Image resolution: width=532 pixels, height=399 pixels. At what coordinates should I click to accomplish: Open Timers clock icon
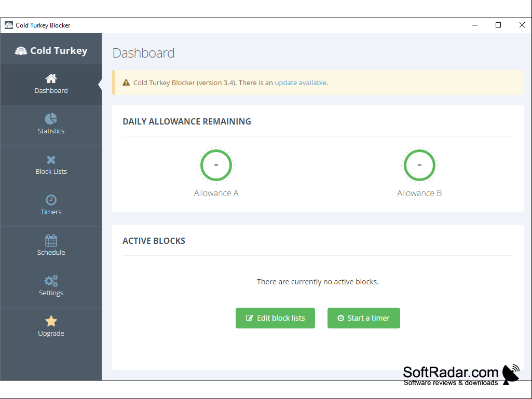[51, 200]
